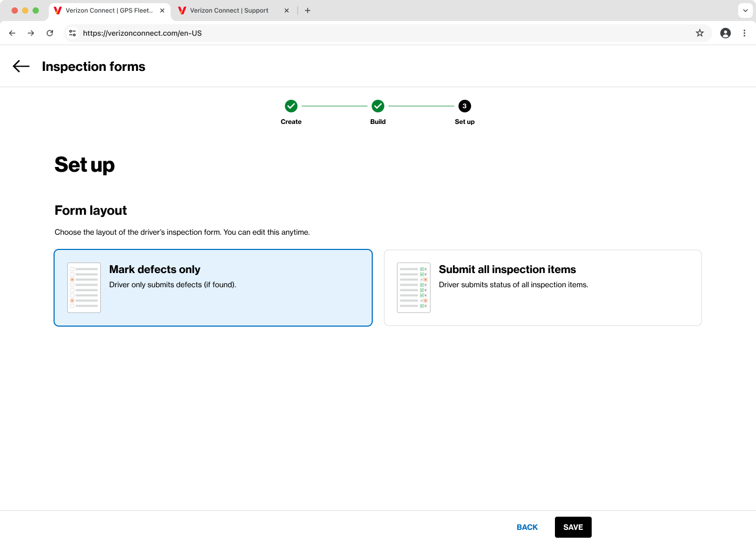756x544 pixels.
Task: Open the browser profile avatar menu
Action: point(725,33)
